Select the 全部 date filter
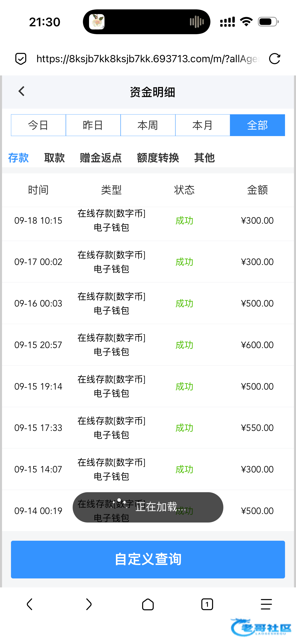 [x=257, y=125]
